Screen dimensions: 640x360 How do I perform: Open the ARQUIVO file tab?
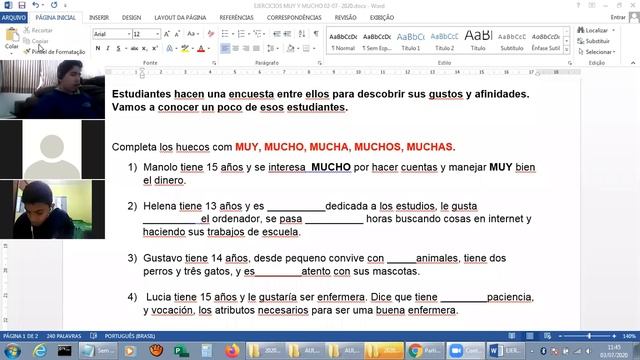tap(14, 18)
